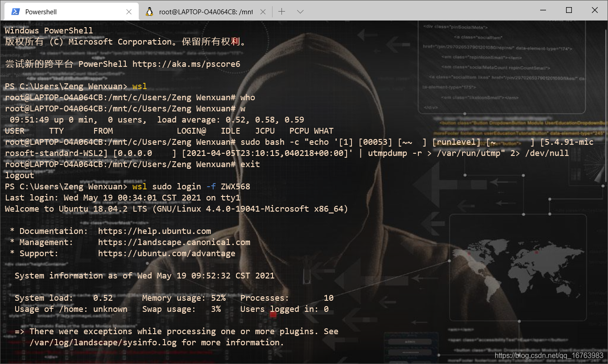Open the https://aka.ms/pscore6 link
The image size is (608, 364).
186,64
